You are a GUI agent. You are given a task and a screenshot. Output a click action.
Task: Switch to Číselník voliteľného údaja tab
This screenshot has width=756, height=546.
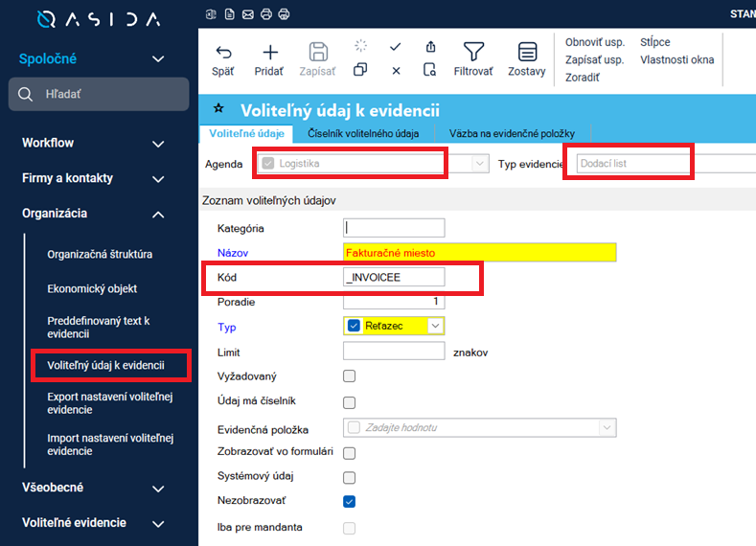click(364, 134)
